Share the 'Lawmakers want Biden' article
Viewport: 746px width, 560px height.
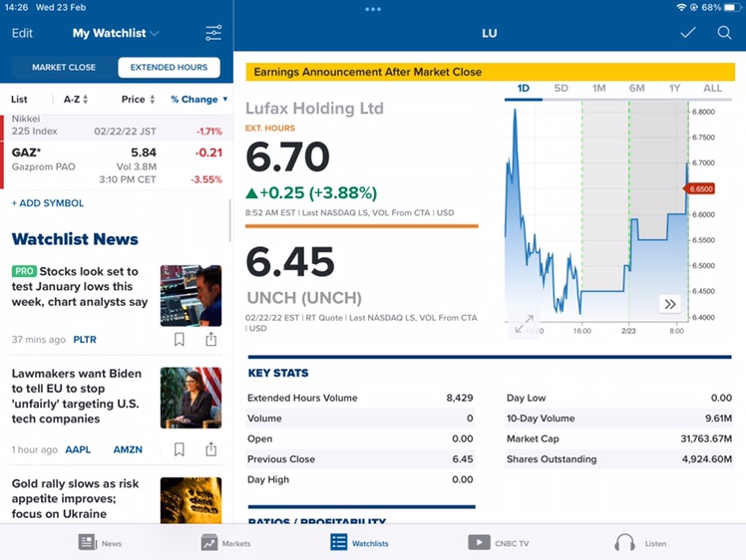[x=210, y=449]
